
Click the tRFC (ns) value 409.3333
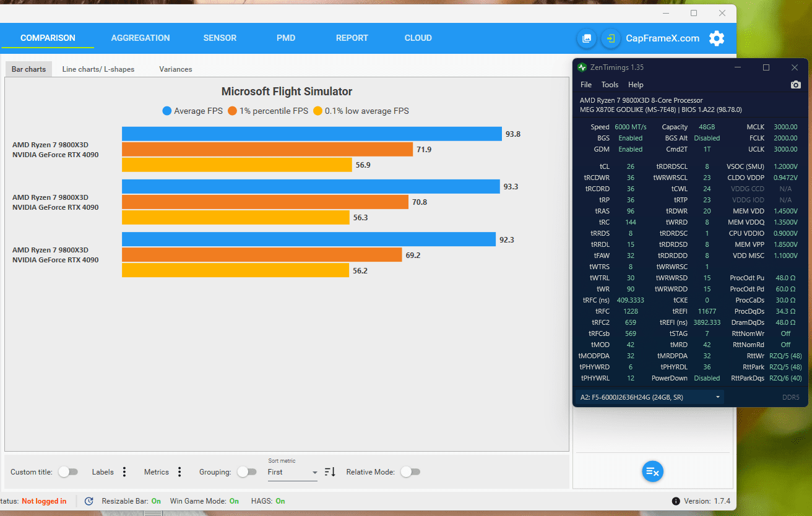(630, 300)
